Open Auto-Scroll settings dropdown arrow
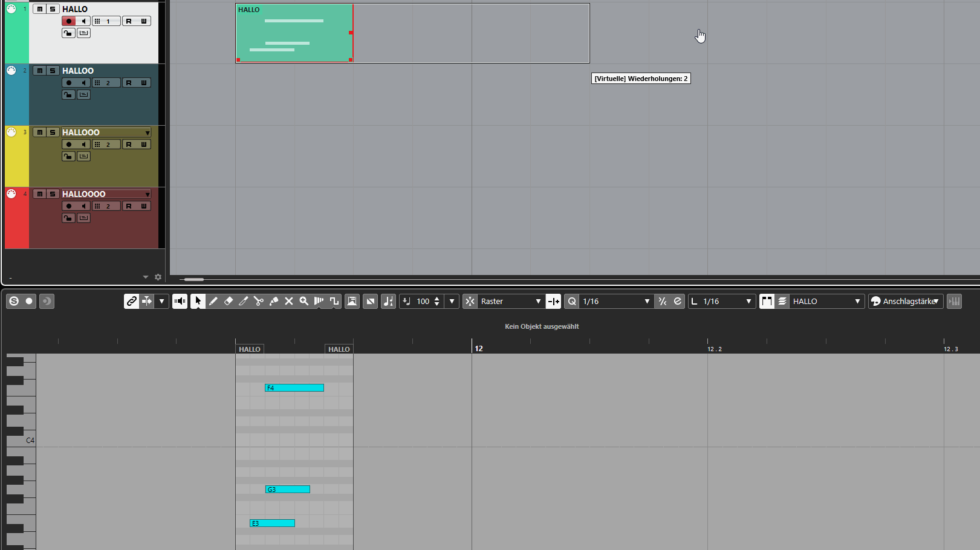Viewport: 980px width, 550px height. (x=161, y=301)
